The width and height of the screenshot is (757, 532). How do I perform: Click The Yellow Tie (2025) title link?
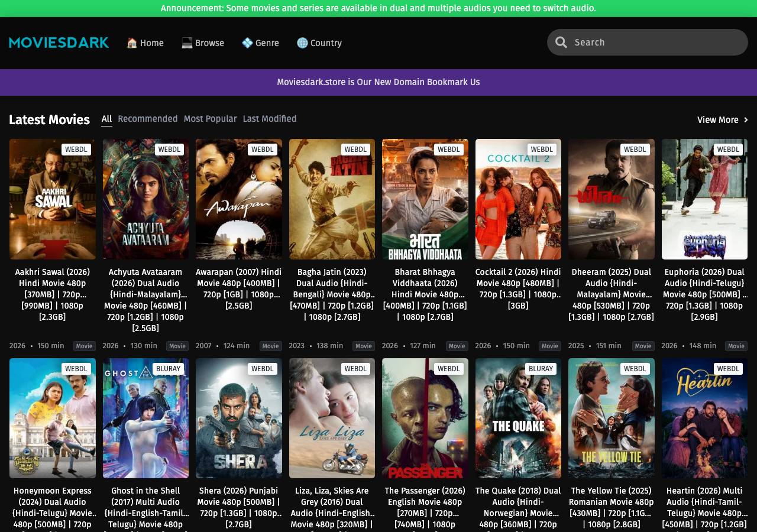[x=612, y=507]
